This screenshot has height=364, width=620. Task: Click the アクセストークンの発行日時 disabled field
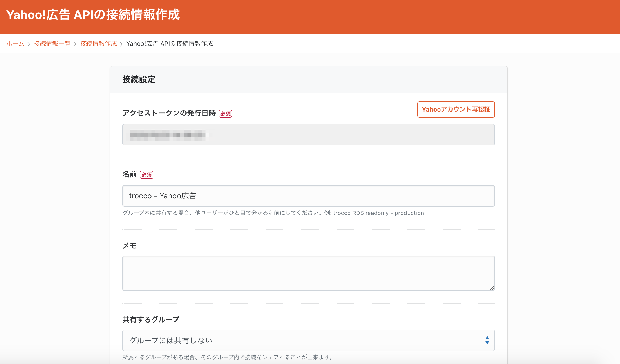pyautogui.click(x=308, y=135)
